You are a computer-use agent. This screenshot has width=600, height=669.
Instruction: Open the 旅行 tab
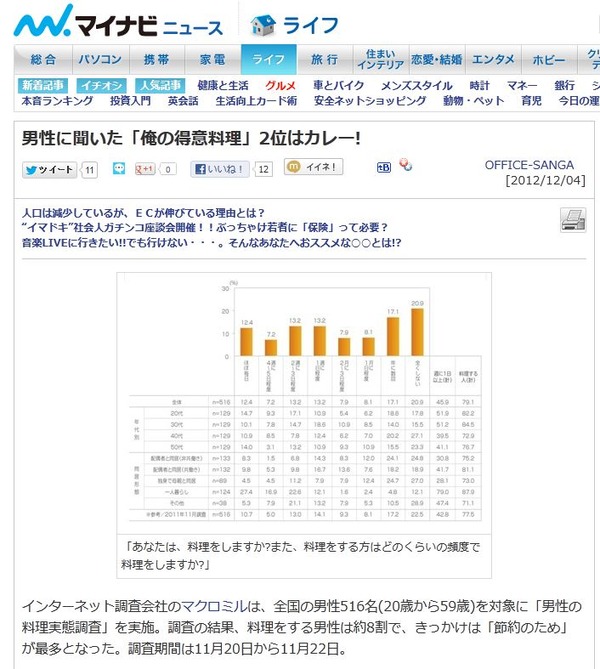(x=325, y=59)
